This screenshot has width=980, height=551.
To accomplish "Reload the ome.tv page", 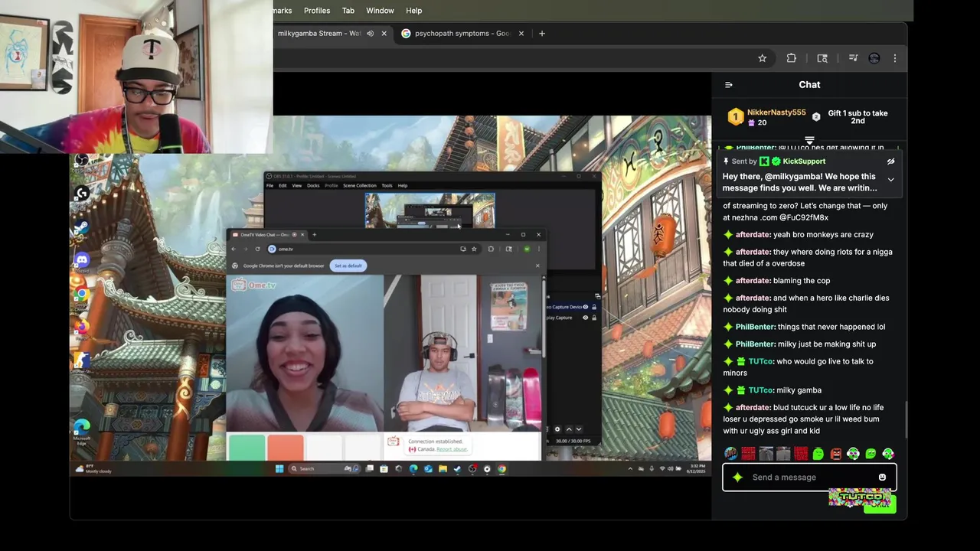I will pos(257,249).
